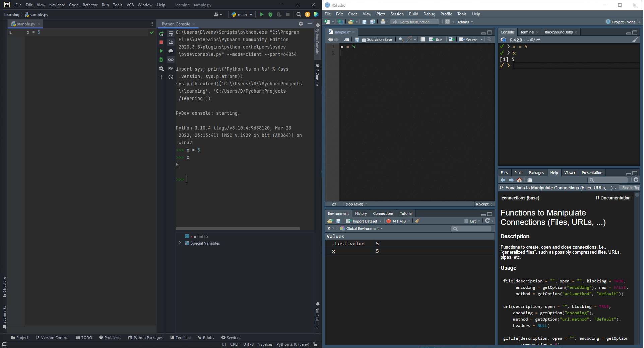Image resolution: width=644 pixels, height=348 pixels.
Task: Clear workspace objects with broom icon
Action: click(417, 221)
